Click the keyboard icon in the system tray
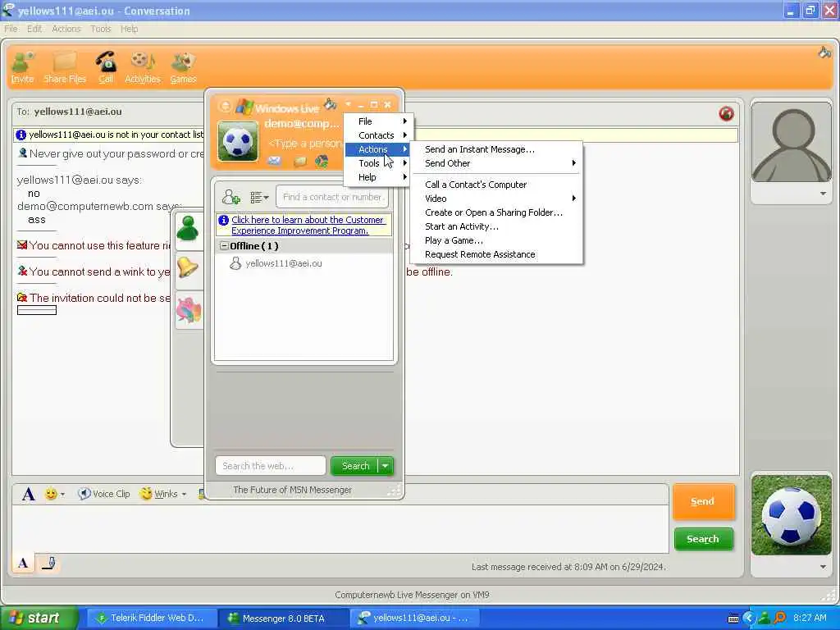Screen dimensions: 840x630 733,619
